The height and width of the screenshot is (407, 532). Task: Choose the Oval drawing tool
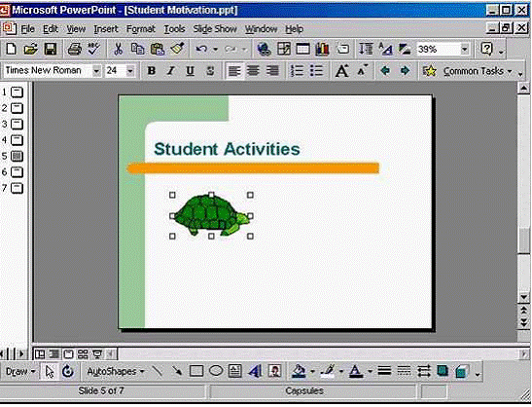click(216, 371)
